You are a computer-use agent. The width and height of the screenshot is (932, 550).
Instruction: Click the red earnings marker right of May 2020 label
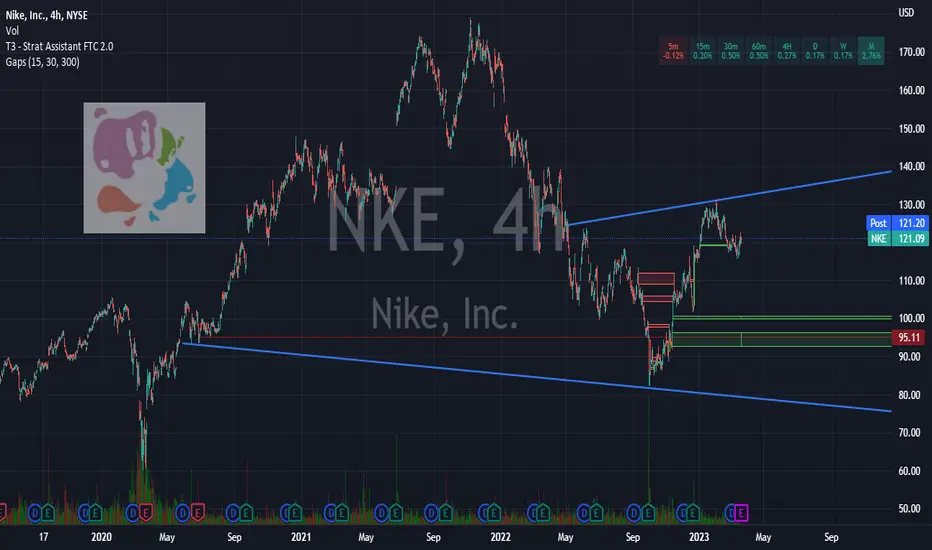click(197, 512)
